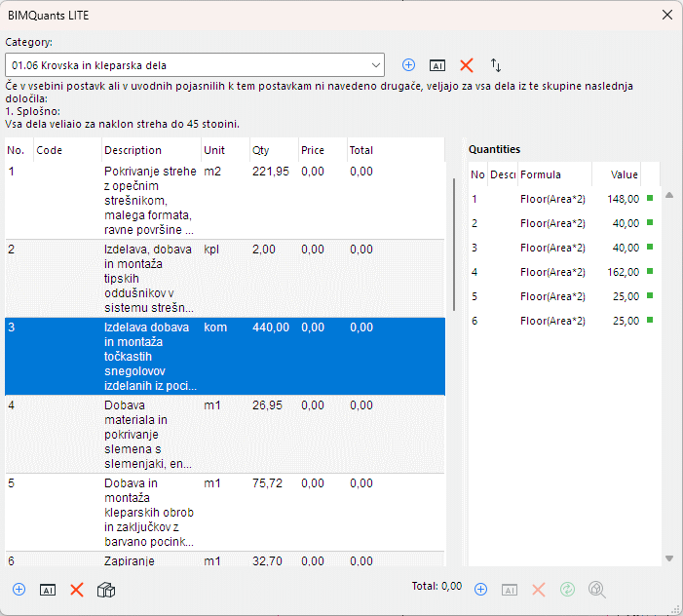683x616 pixels.
Task: Click the Qty column header
Action: pos(274,150)
